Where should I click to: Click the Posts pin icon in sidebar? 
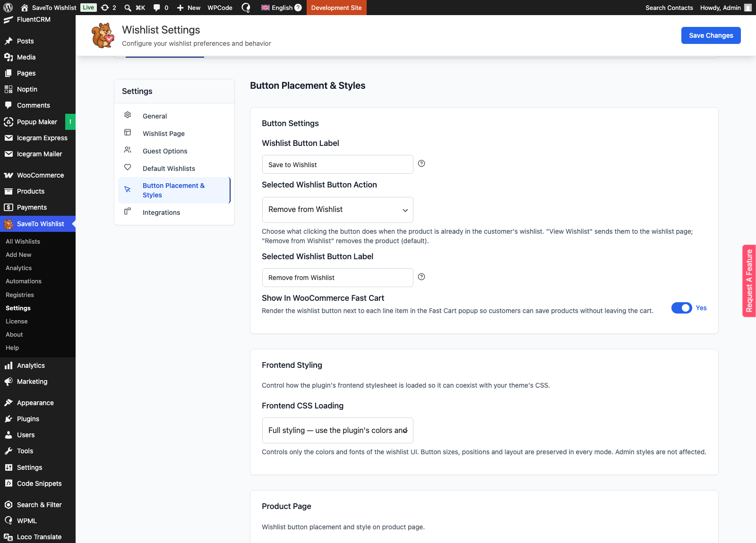[x=9, y=41]
